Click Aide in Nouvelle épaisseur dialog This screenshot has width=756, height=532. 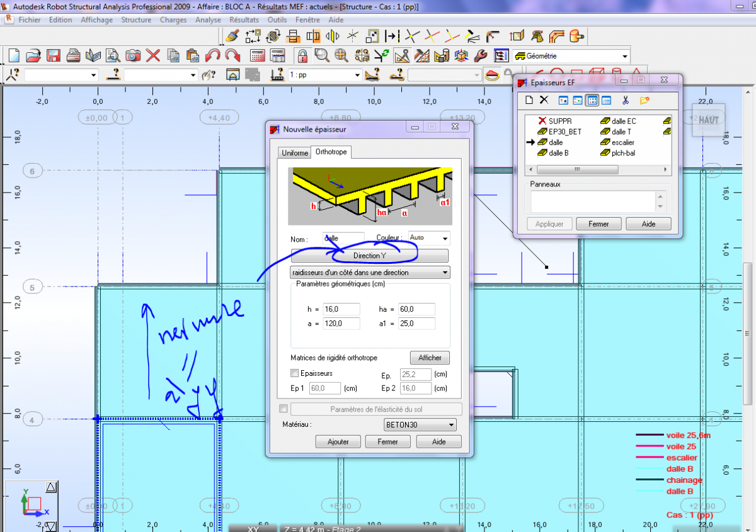click(x=438, y=441)
